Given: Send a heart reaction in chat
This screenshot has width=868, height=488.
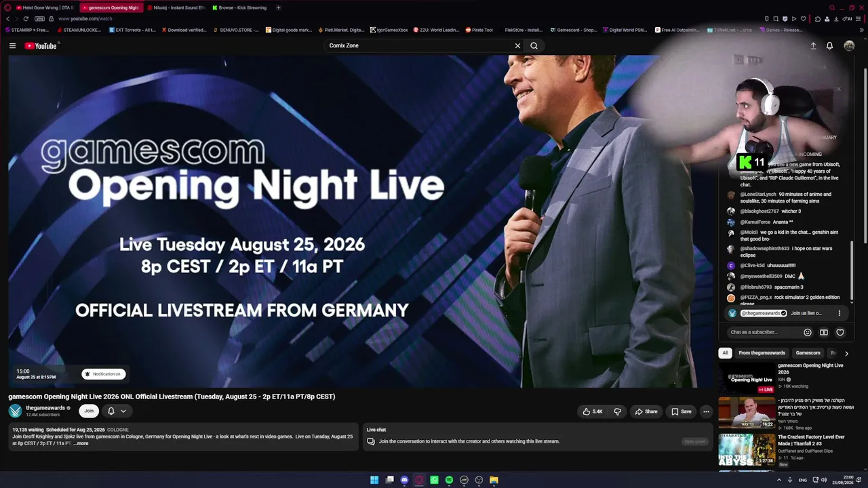Looking at the screenshot, I should click(840, 332).
